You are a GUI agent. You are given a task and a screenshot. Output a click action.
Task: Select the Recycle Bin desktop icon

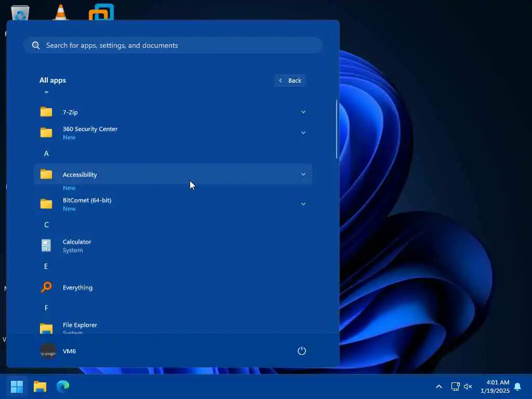[20, 12]
